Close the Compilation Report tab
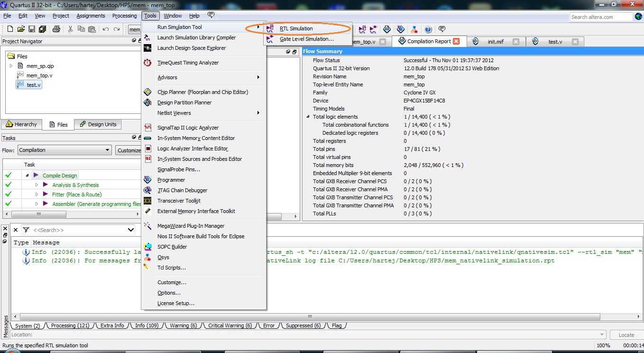644x353 pixels. tap(456, 41)
